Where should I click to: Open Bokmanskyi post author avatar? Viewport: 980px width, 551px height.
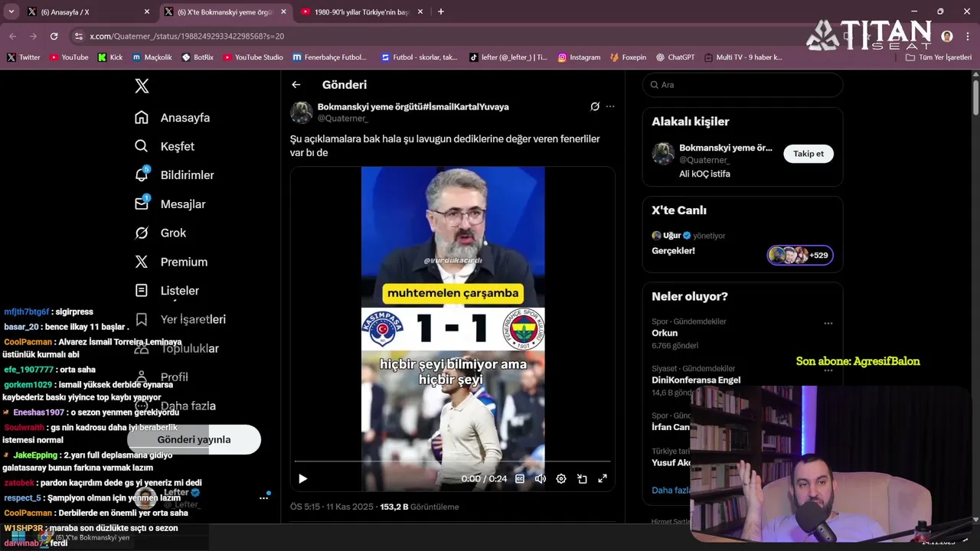[301, 112]
